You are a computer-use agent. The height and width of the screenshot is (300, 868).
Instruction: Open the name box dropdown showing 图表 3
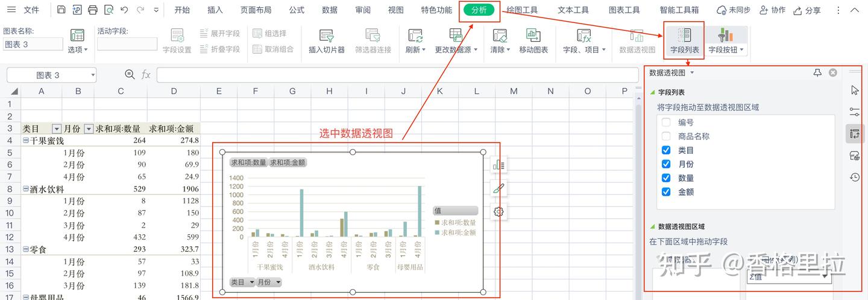point(93,75)
